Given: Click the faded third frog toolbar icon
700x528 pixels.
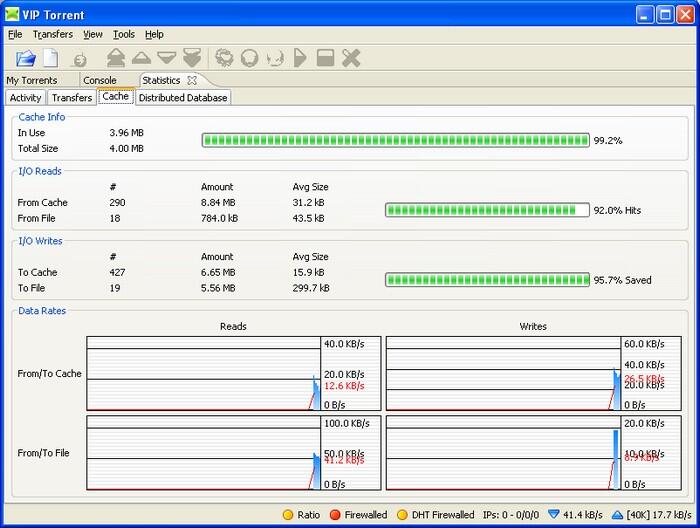Looking at the screenshot, I should point(275,58).
